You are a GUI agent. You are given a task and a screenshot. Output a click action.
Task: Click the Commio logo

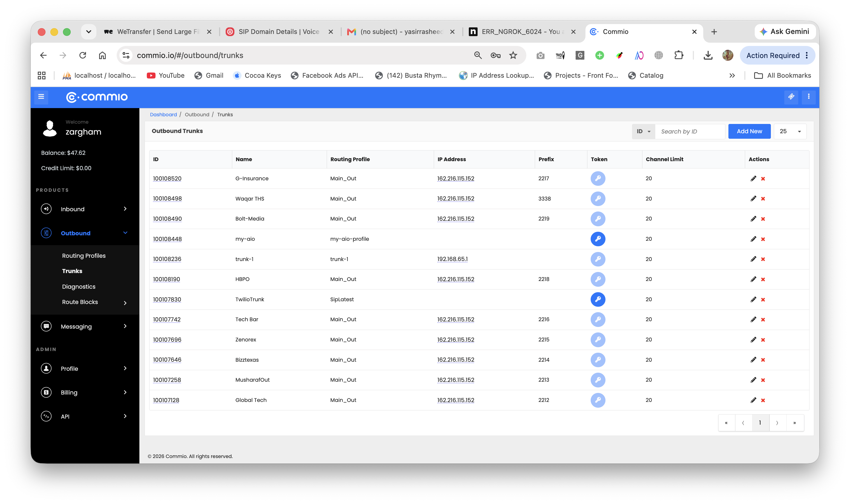(97, 97)
